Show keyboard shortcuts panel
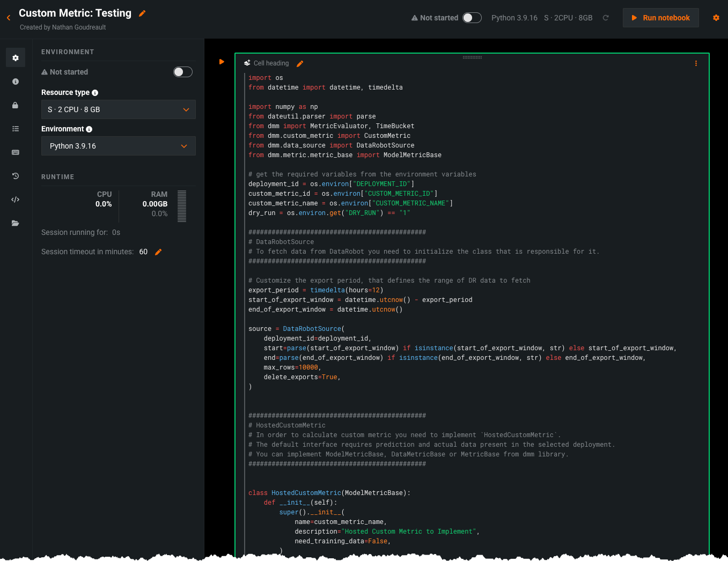This screenshot has width=728, height=561. click(x=16, y=152)
